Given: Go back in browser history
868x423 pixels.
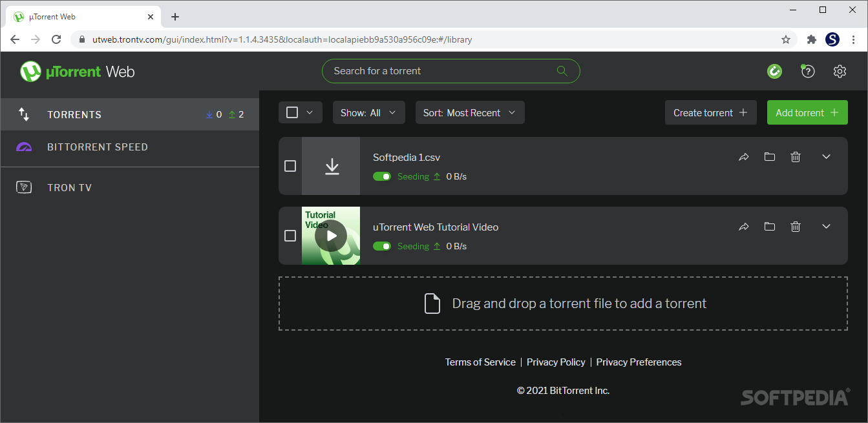Looking at the screenshot, I should (15, 39).
